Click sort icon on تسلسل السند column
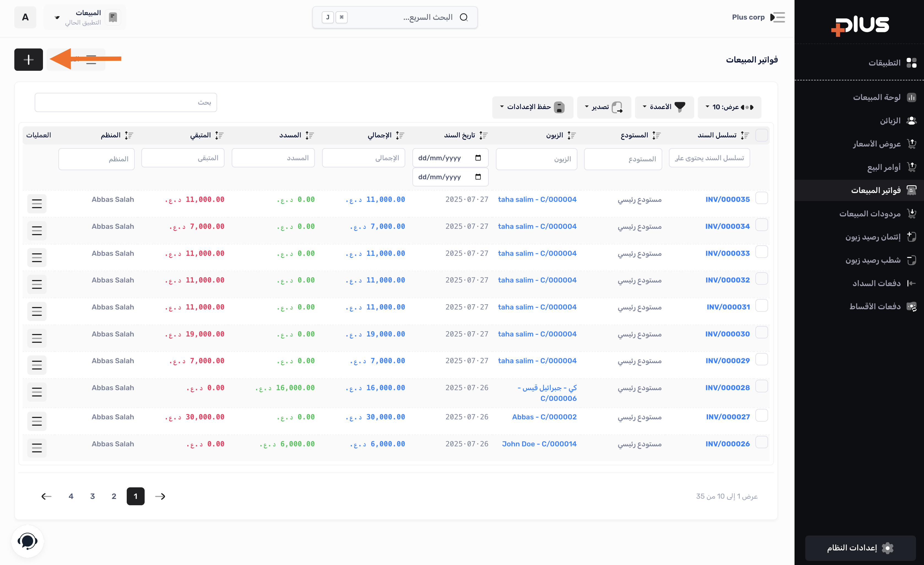This screenshot has width=924, height=565. (745, 135)
